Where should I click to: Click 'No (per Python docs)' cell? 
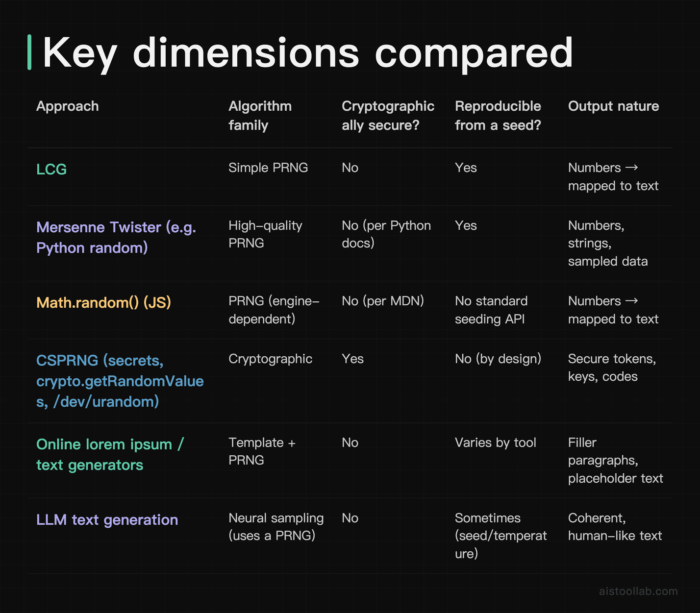pyautogui.click(x=386, y=234)
